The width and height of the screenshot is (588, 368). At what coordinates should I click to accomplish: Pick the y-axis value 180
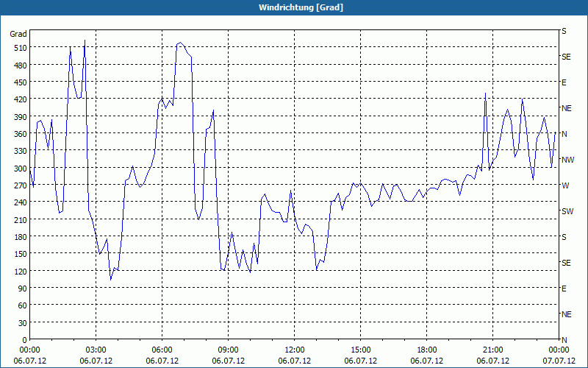(21, 237)
